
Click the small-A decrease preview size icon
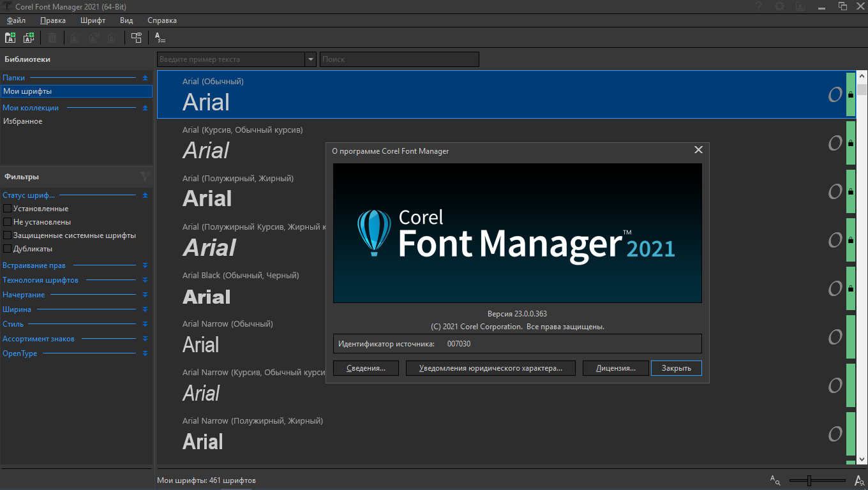tap(775, 480)
